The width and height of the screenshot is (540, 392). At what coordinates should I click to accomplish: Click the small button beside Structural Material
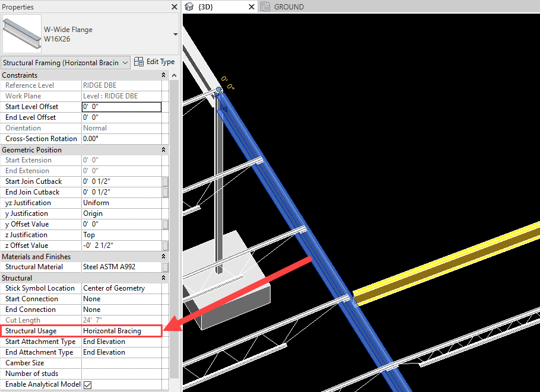[166, 267]
